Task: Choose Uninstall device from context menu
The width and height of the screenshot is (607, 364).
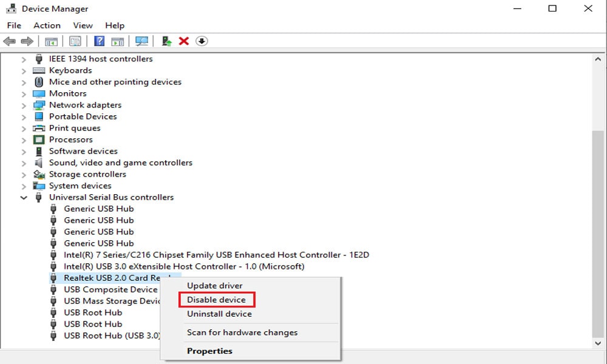Action: point(219,314)
